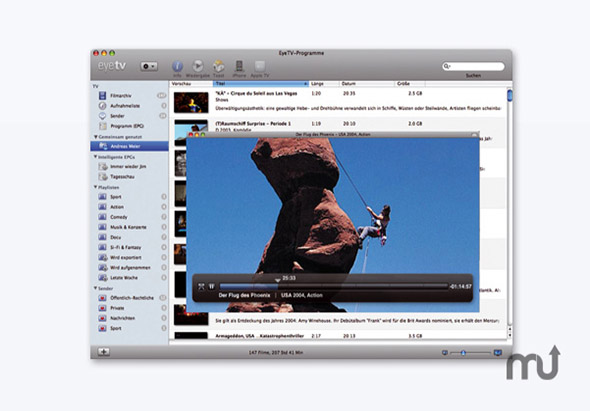The height and width of the screenshot is (411, 590).
Task: Sort recordings by Datum column
Action: tap(367, 84)
